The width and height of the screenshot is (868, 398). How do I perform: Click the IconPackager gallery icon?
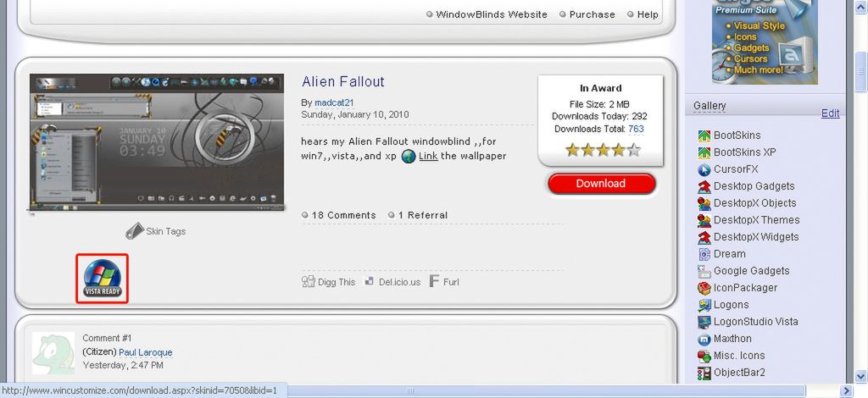704,288
